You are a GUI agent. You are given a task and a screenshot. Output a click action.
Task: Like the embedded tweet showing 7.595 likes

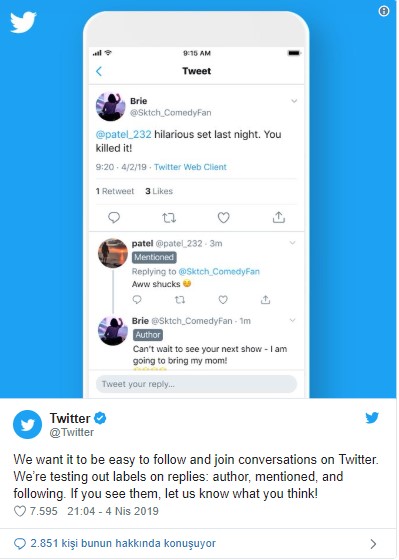[x=20, y=511]
